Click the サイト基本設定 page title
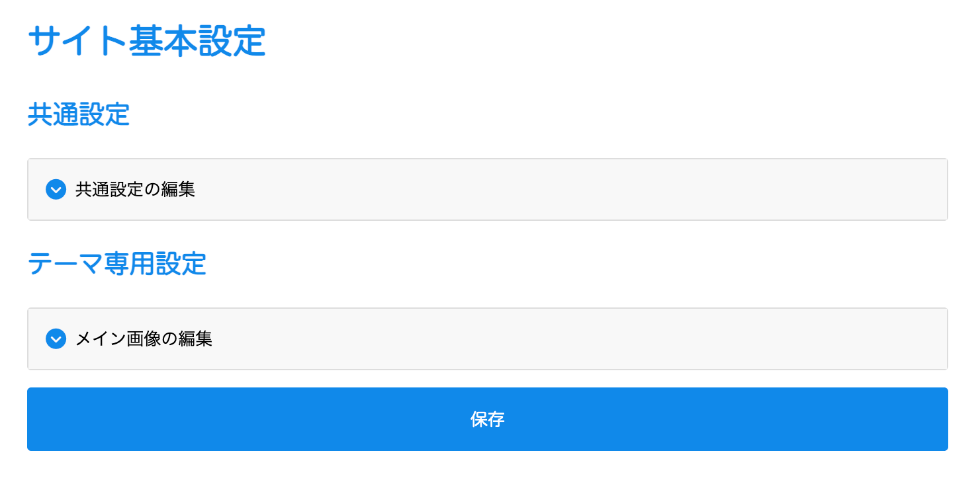This screenshot has width=980, height=480. tap(146, 41)
